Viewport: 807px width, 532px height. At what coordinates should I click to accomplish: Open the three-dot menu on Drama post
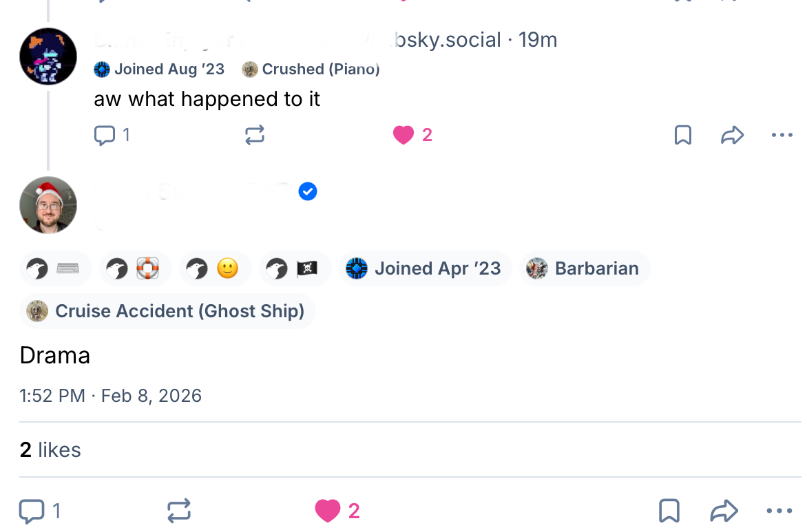779,511
